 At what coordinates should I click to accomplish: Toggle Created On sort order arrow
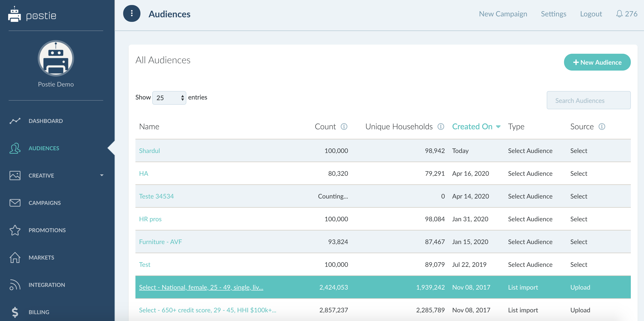498,127
